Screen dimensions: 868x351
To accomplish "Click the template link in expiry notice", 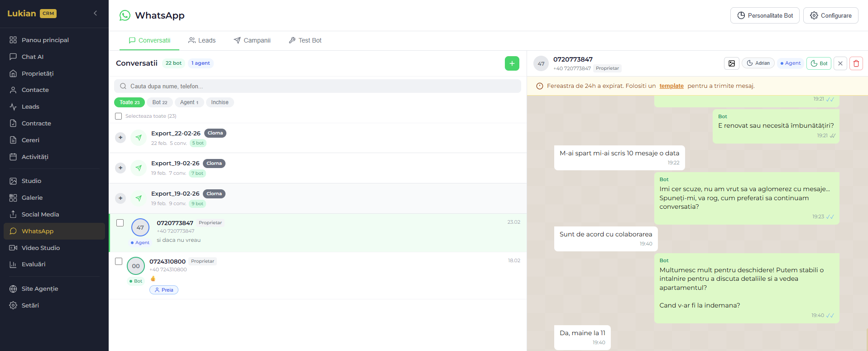I will click(x=671, y=86).
